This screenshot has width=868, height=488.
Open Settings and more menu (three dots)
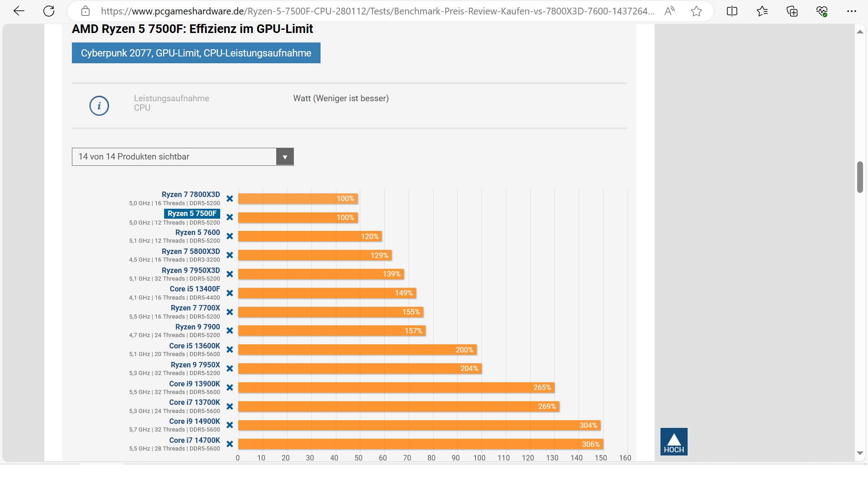pyautogui.click(x=852, y=11)
